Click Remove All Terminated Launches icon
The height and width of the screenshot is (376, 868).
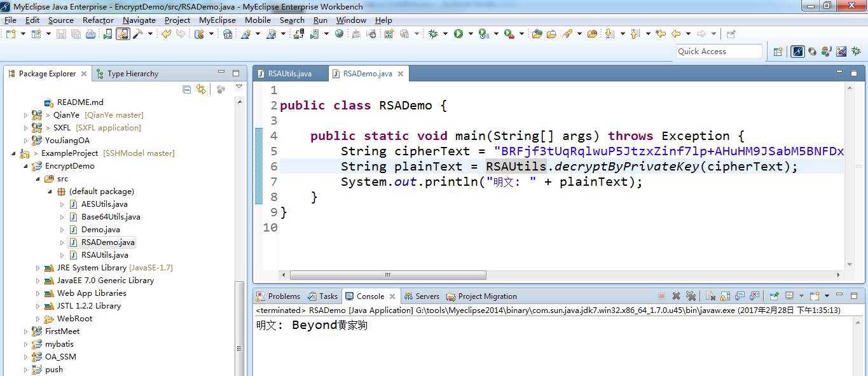pyautogui.click(x=691, y=296)
